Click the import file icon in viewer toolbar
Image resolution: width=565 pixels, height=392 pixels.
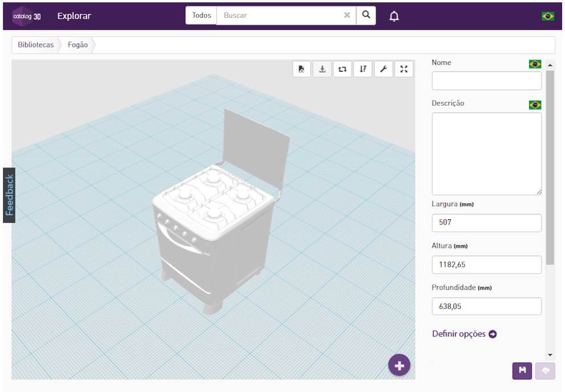pyautogui.click(x=302, y=69)
